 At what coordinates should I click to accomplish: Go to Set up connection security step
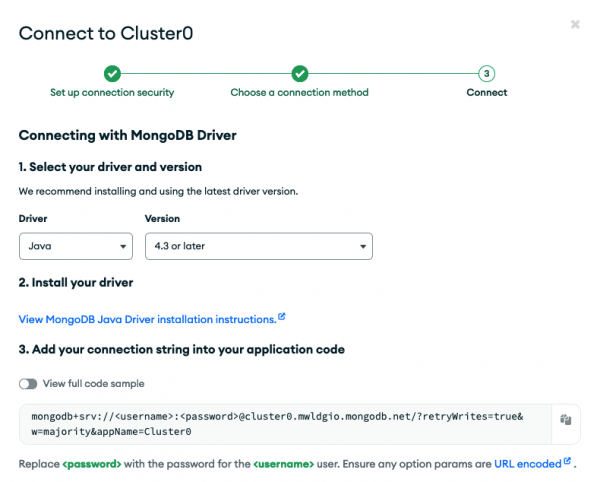(112, 92)
